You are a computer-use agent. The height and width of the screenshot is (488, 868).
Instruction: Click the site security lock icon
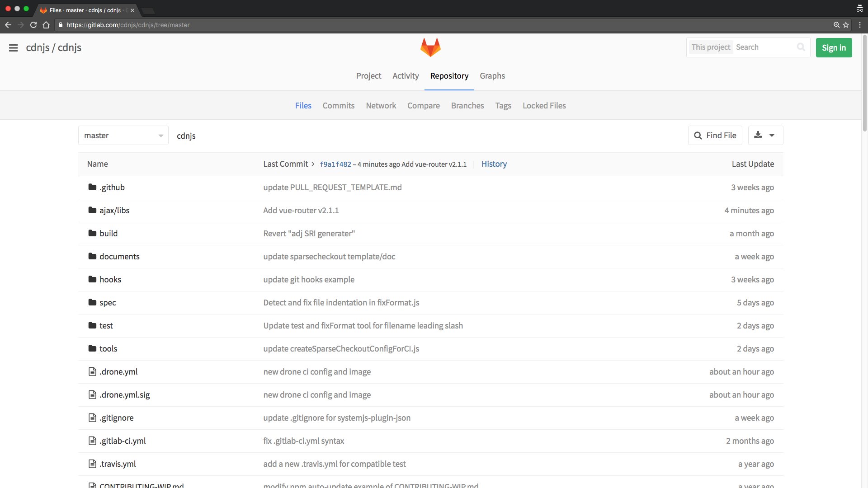pyautogui.click(x=60, y=25)
